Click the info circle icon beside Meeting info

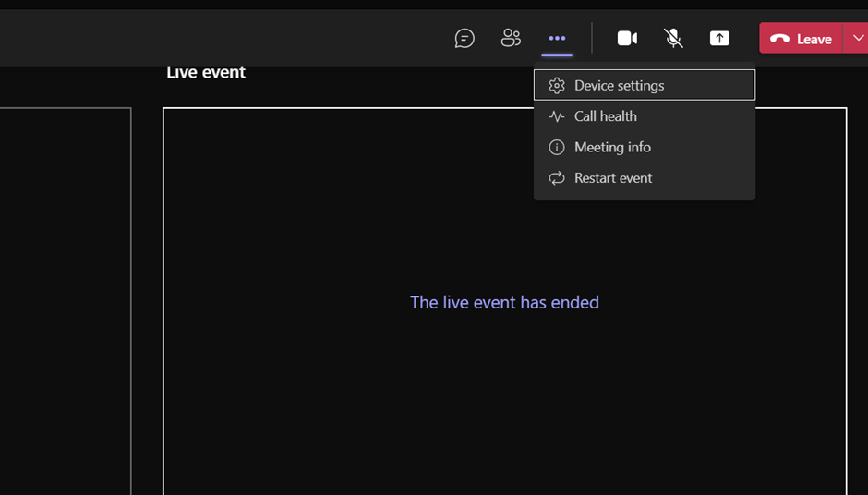(557, 148)
